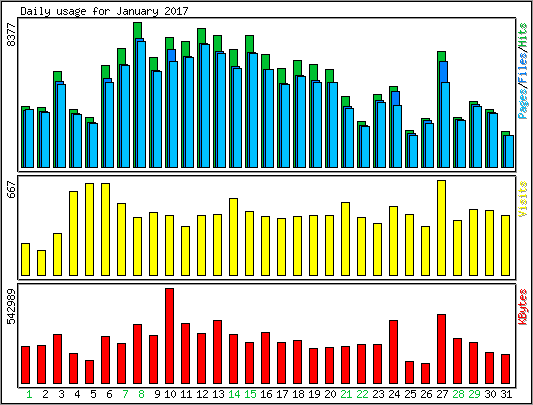The image size is (533, 405).
Task: Click the Pages/Files/Hits legend text
Action: (x=523, y=70)
